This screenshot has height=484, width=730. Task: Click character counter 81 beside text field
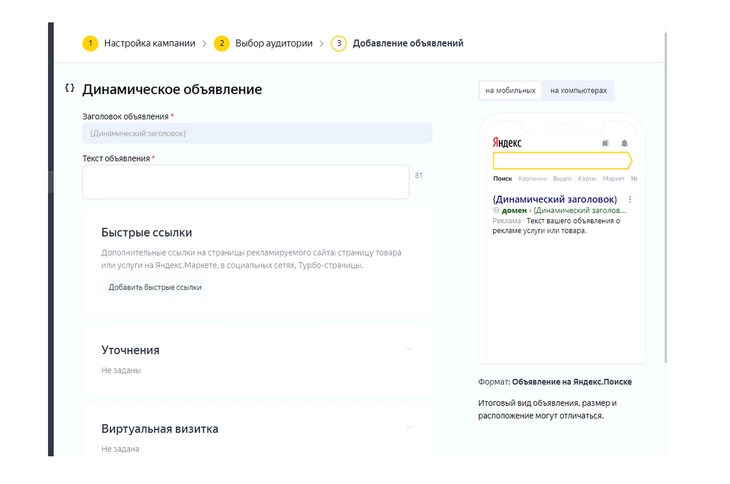(419, 175)
